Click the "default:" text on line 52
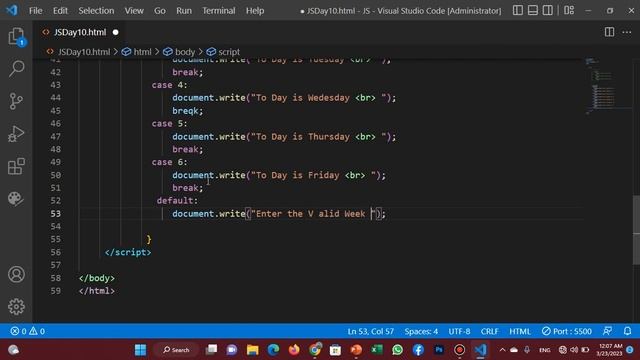 click(x=177, y=200)
